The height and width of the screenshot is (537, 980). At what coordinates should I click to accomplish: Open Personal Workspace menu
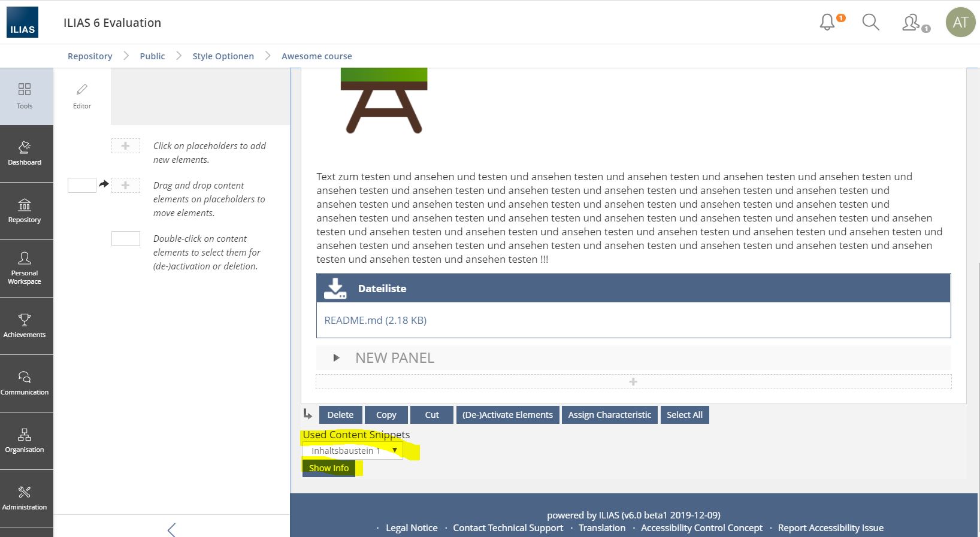pyautogui.click(x=25, y=268)
